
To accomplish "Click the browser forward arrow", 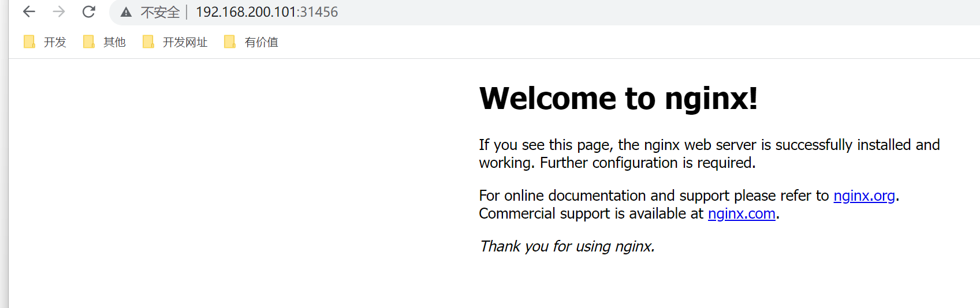I will [59, 12].
